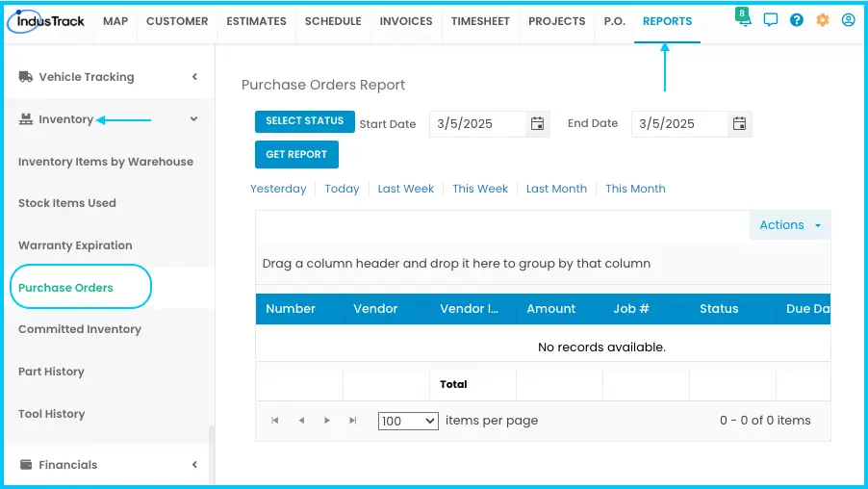868x489 pixels.
Task: Go to the last page of results
Action: click(x=352, y=421)
